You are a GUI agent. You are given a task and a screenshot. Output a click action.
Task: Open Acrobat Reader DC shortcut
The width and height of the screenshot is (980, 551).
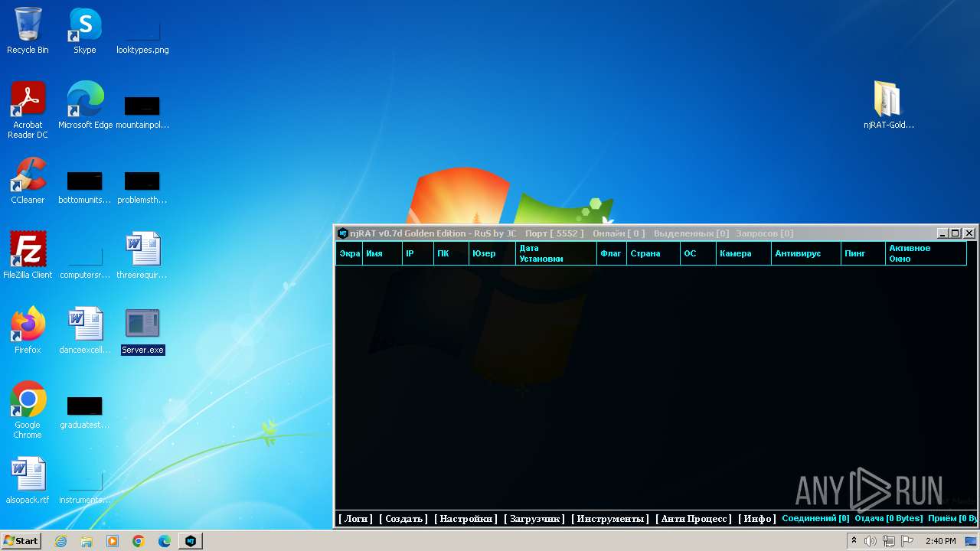28,110
